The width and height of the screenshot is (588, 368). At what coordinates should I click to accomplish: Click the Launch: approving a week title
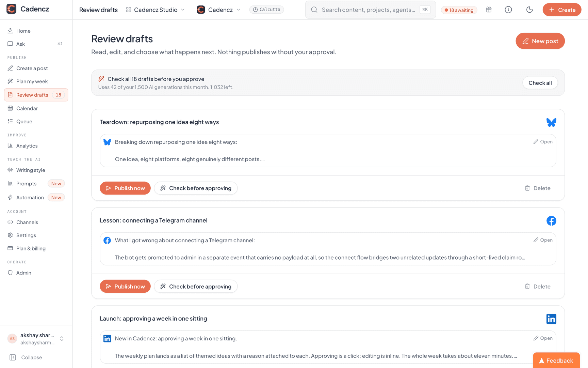pos(153,319)
